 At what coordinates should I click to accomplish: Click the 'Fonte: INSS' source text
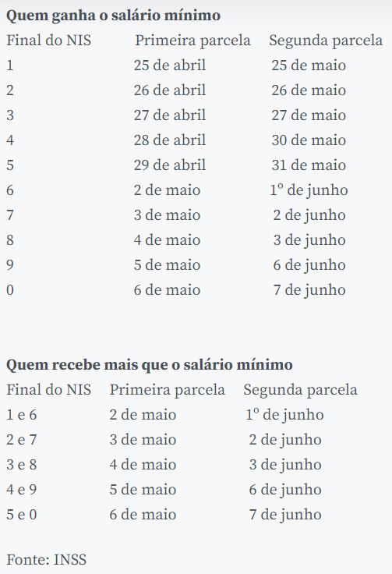coord(47,560)
